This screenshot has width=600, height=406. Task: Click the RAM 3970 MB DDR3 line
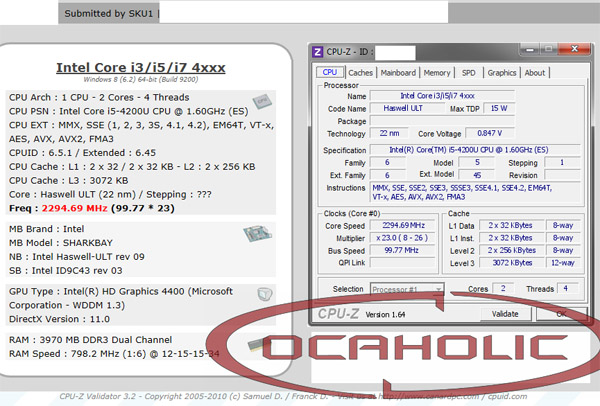(90, 340)
